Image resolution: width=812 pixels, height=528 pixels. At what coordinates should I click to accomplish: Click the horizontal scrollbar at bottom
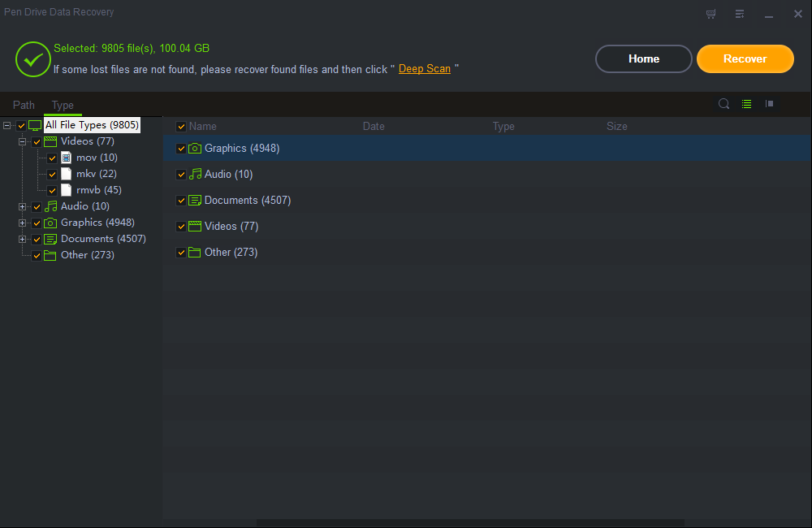pos(471,522)
